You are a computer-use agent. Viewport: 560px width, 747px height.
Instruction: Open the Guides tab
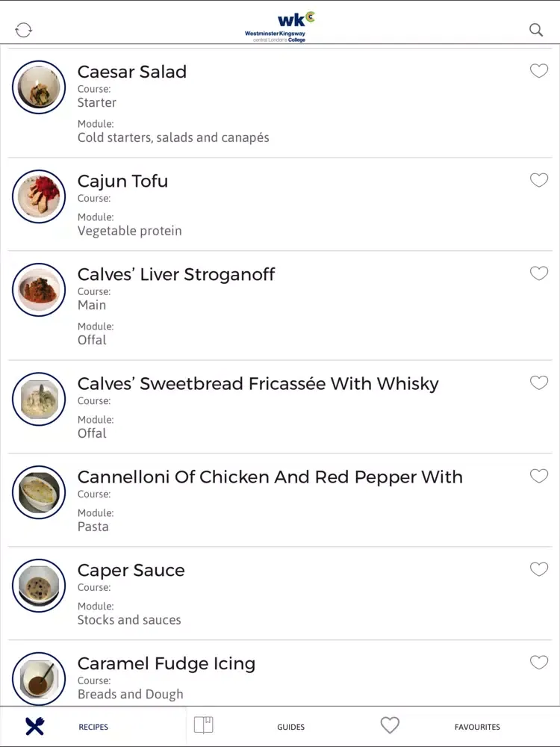point(290,727)
